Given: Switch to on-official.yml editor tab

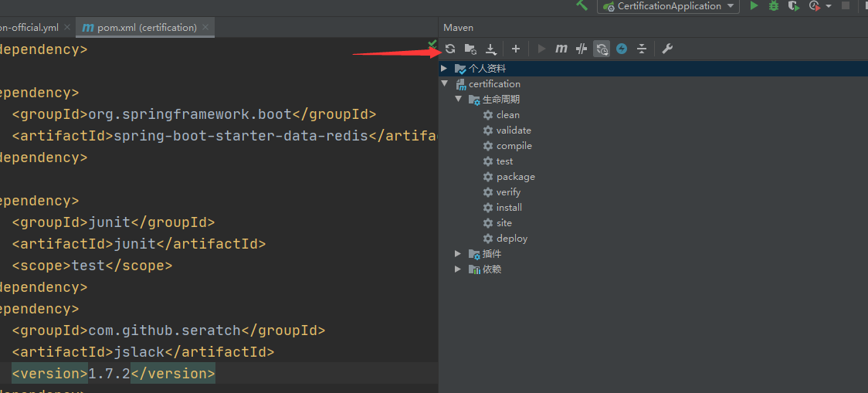Looking at the screenshot, I should tap(29, 27).
